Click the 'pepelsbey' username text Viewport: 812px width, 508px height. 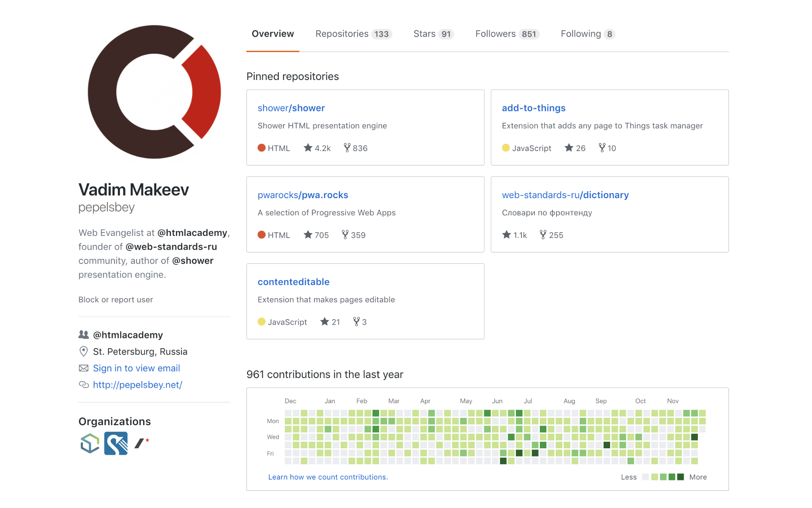[106, 207]
